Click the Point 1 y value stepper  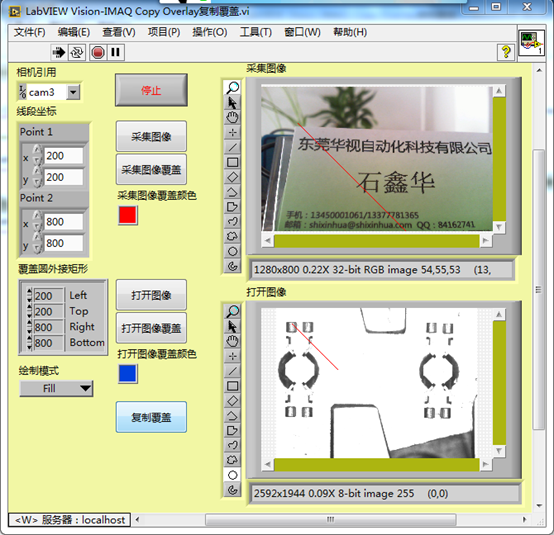coord(37,177)
